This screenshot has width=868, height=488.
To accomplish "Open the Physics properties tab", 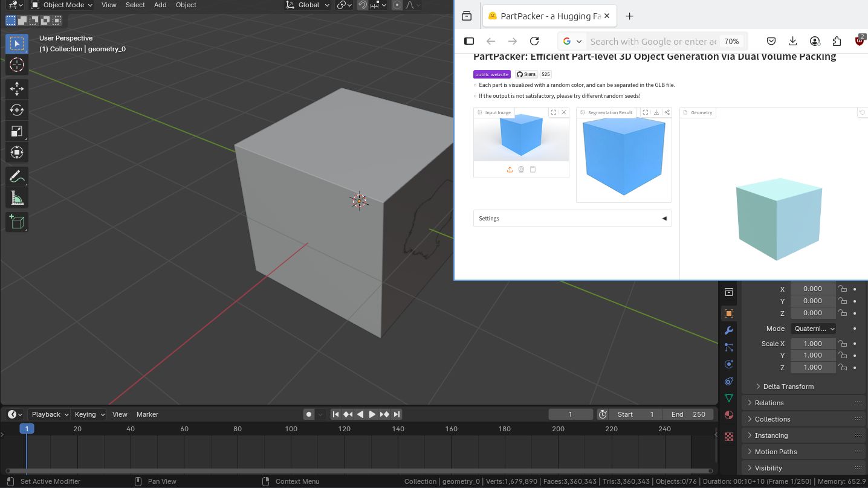I will (x=728, y=364).
